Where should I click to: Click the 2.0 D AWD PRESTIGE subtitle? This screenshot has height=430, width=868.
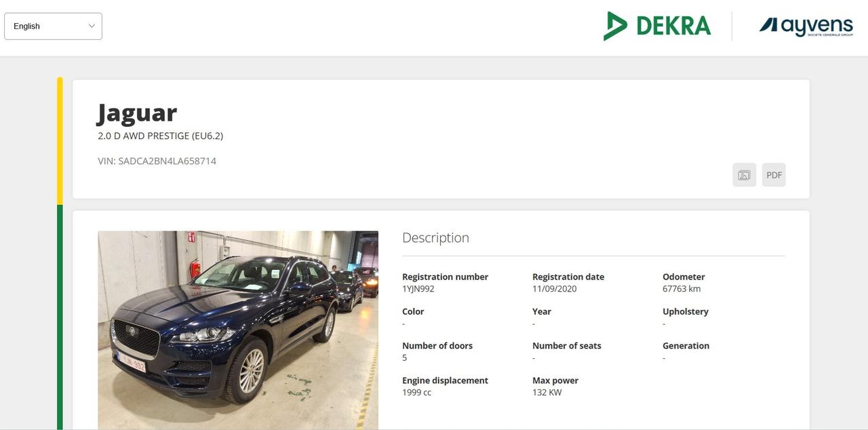coord(160,136)
